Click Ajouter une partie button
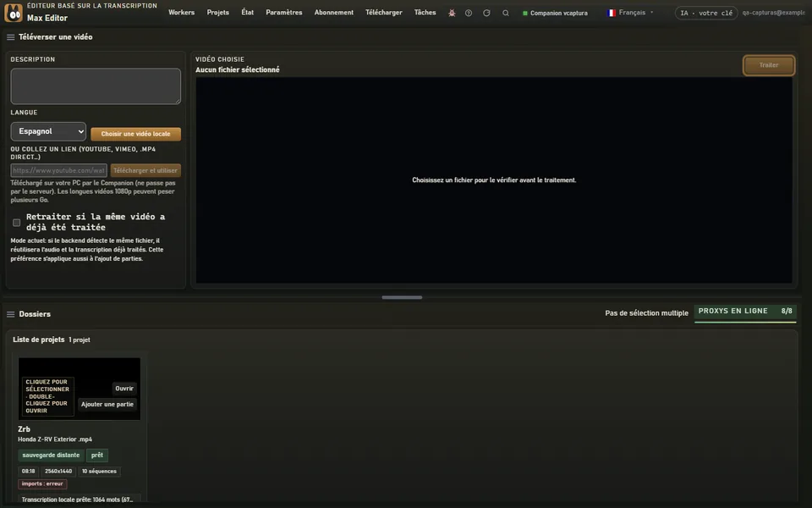The width and height of the screenshot is (812, 508). point(107,405)
